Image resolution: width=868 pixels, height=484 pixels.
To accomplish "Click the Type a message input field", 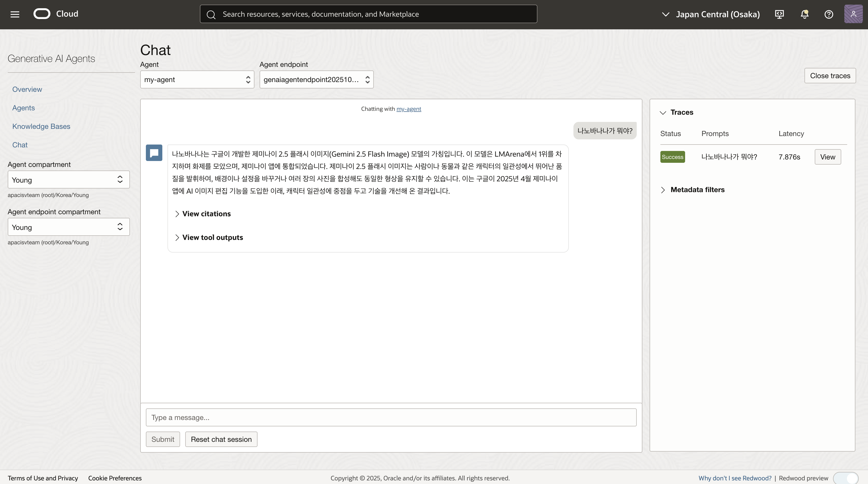I will [x=391, y=417].
